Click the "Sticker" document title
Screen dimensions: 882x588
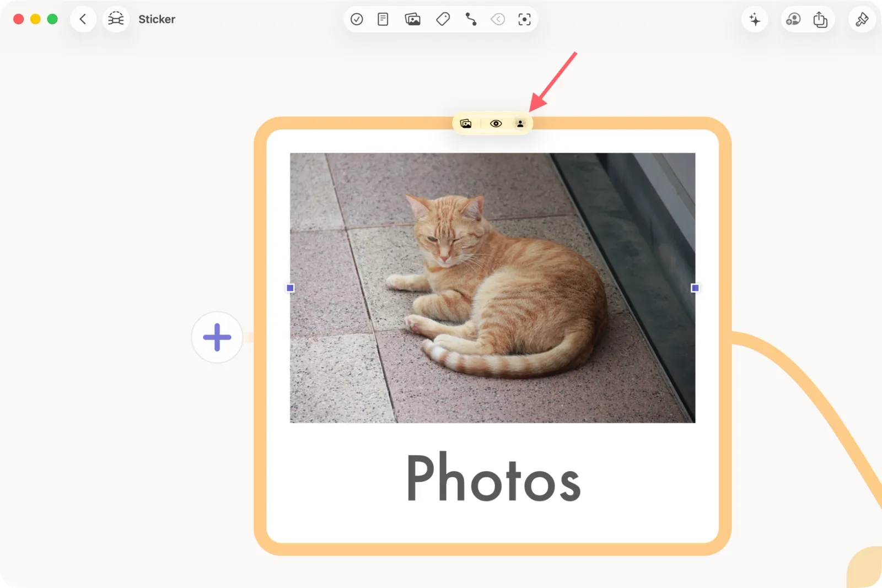(x=157, y=19)
